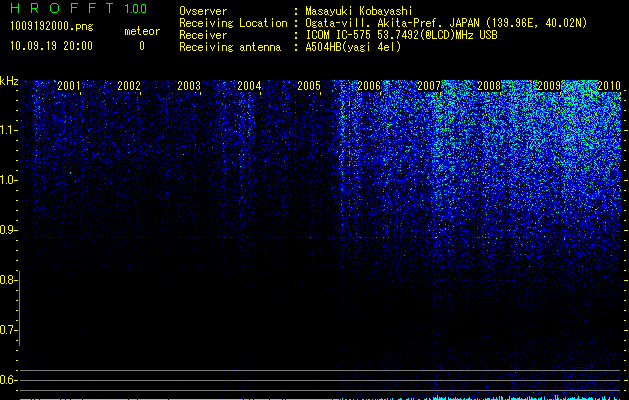Click the ICOM IC-575 receiver text
This screenshot has width=629, height=400.
point(401,35)
